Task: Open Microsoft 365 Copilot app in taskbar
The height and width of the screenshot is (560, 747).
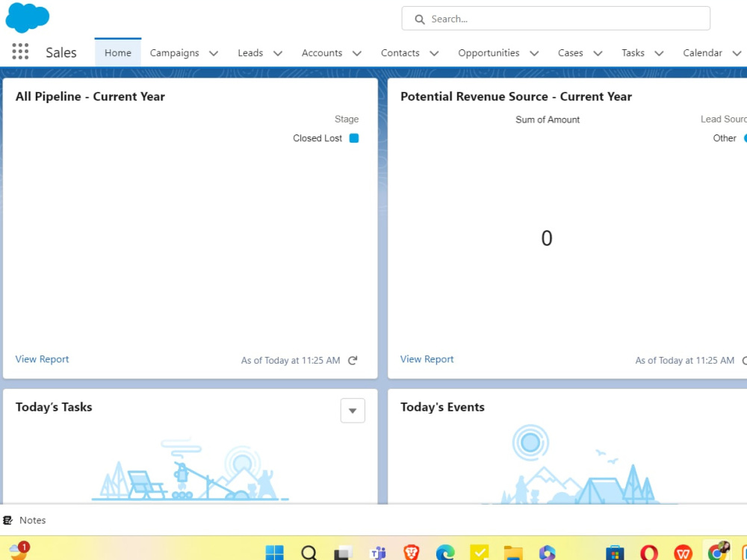Action: point(548,553)
